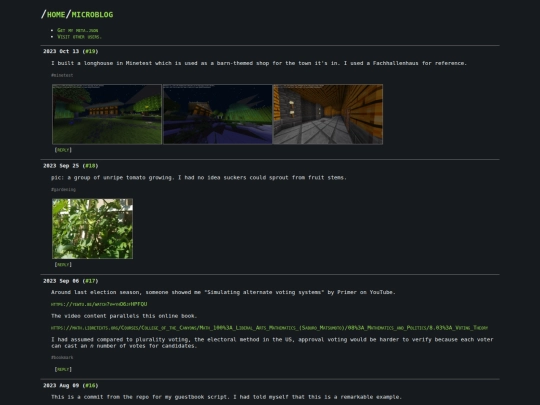The height and width of the screenshot is (405, 540).
Task: Select the #bookmark hashtag
Action: (62, 357)
